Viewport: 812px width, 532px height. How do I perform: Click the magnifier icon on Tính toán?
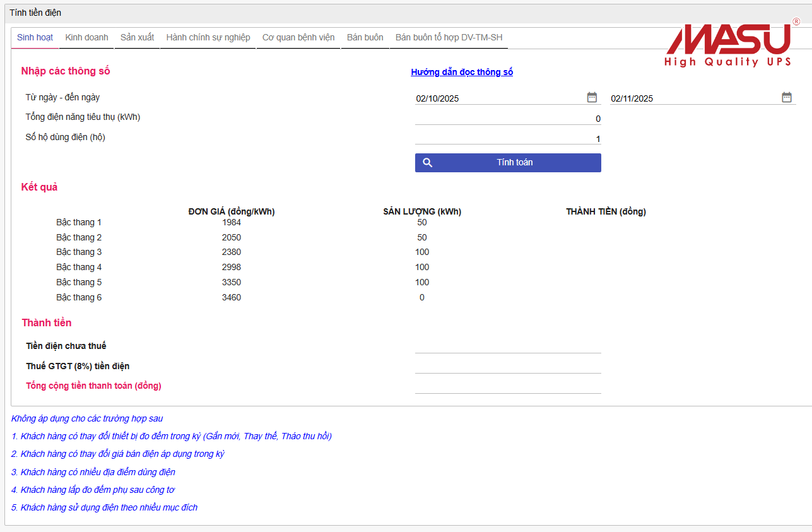click(427, 163)
